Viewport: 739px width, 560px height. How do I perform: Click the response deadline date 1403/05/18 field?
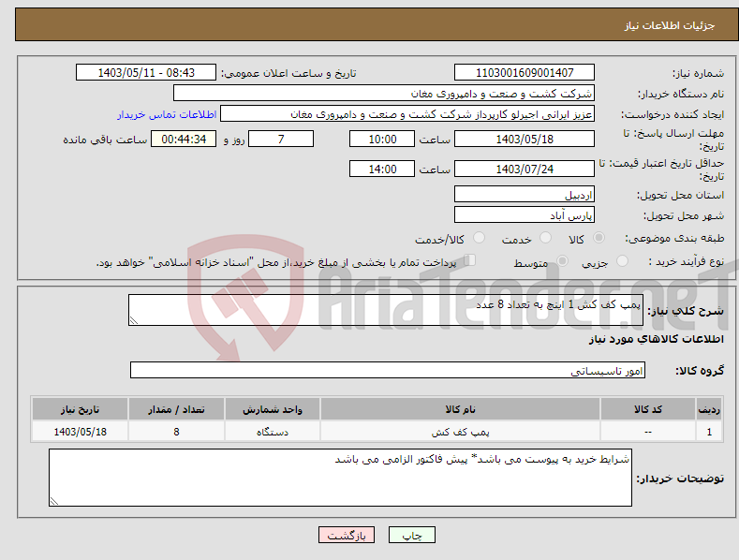coord(525,139)
